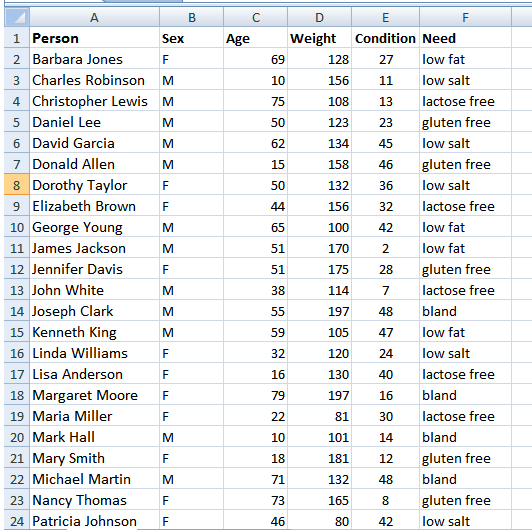The height and width of the screenshot is (530, 532).
Task: Select the 'Kenneth King' cell
Action: tap(94, 332)
